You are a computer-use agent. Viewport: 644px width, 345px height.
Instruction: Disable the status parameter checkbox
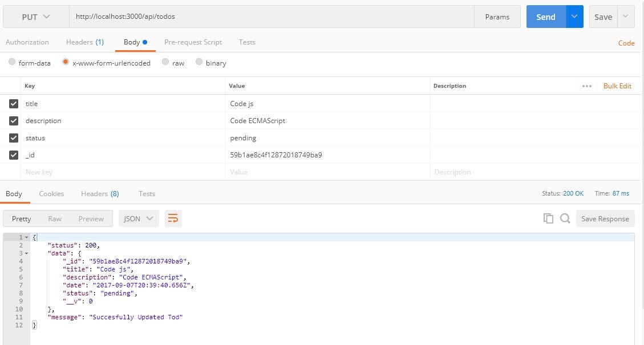[14, 137]
